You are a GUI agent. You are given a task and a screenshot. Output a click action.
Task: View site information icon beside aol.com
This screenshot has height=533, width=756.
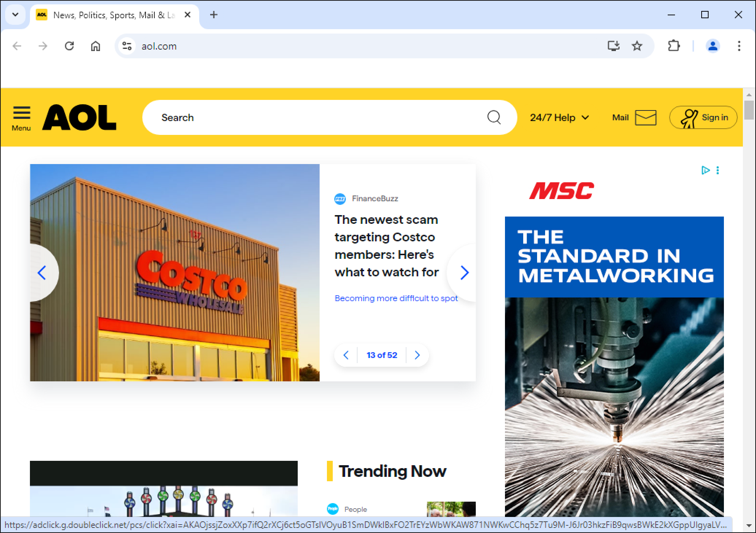coord(127,46)
